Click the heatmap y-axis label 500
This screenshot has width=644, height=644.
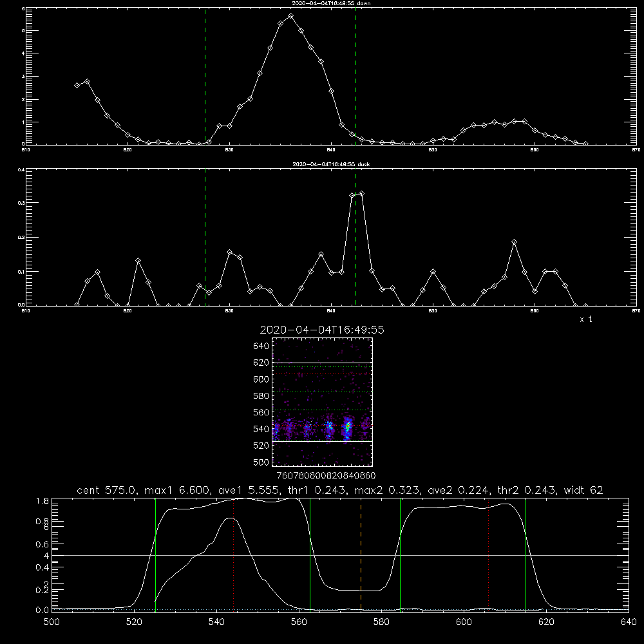click(x=261, y=462)
